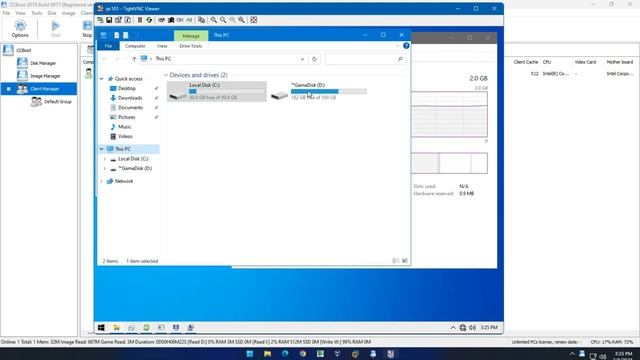Click the second zoom magnifier in TightVNC toolbar

(223, 20)
